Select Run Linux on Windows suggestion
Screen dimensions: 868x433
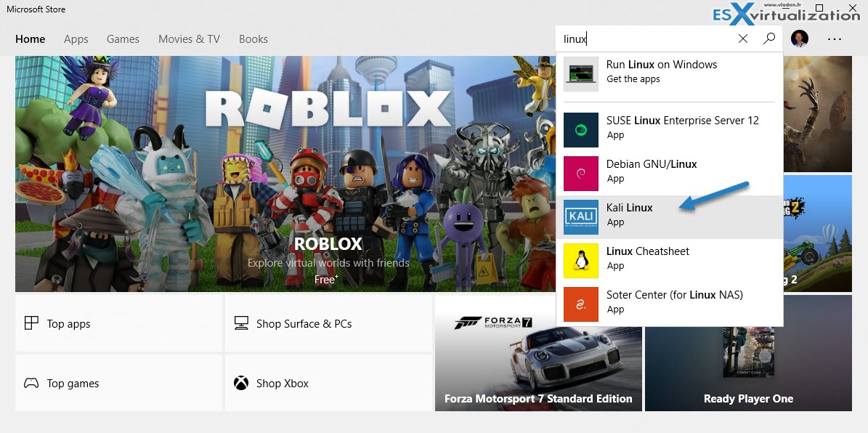coord(669,73)
